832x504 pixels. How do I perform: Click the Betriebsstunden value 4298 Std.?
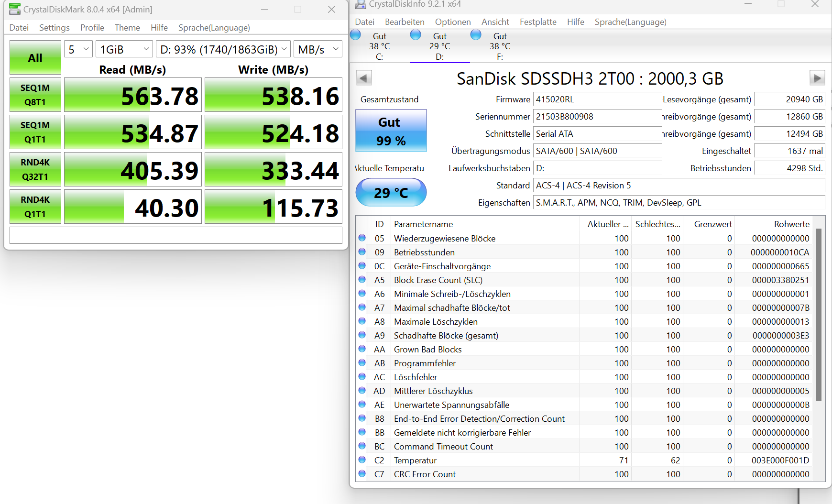pos(789,168)
